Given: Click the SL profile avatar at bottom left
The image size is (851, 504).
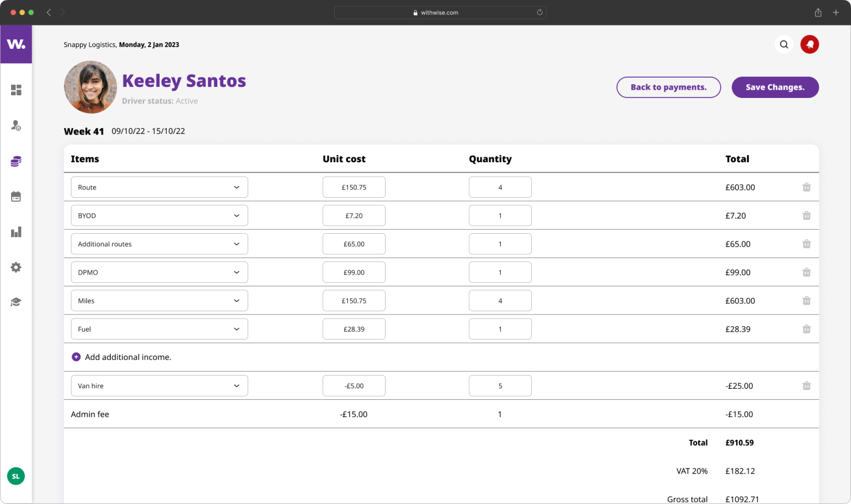Looking at the screenshot, I should (16, 476).
